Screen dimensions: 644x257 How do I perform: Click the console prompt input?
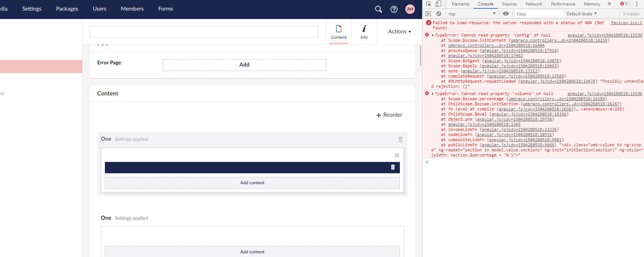(535, 162)
